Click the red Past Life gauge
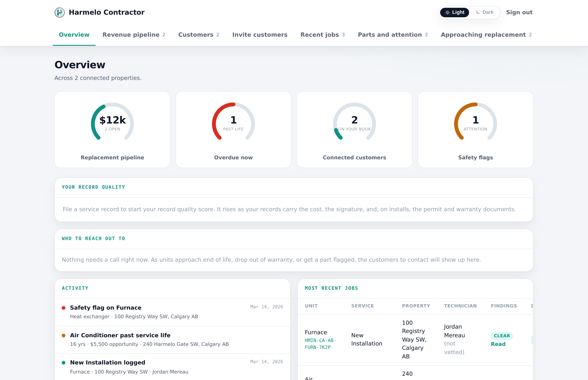Viewport: 588px width, 380px height. (233, 121)
